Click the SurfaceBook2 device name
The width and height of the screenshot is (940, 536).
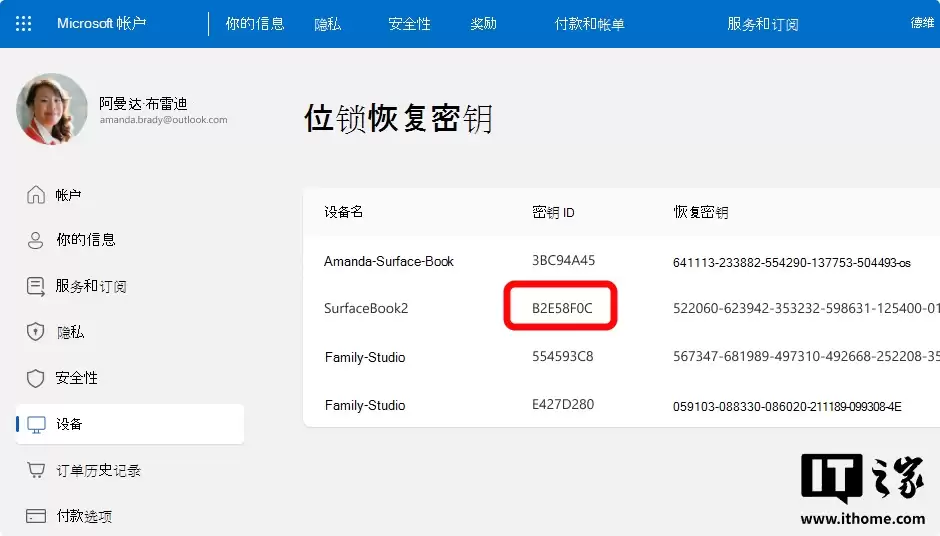coord(366,308)
